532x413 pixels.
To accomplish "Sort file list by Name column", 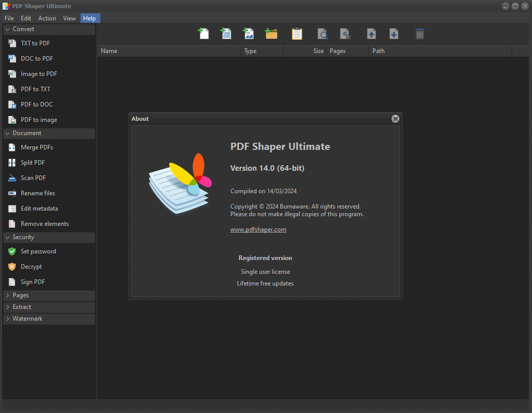I will (169, 51).
